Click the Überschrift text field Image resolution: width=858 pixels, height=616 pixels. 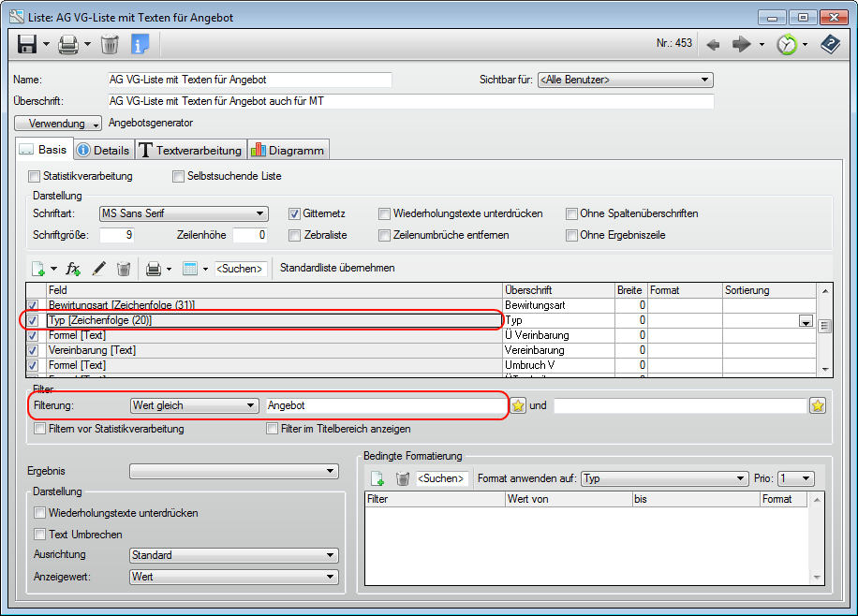coord(410,101)
